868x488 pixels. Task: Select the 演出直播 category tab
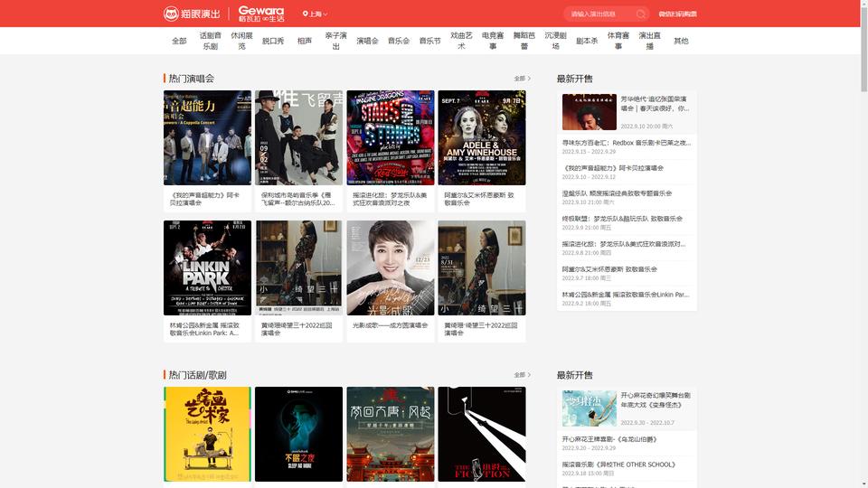[649, 41]
